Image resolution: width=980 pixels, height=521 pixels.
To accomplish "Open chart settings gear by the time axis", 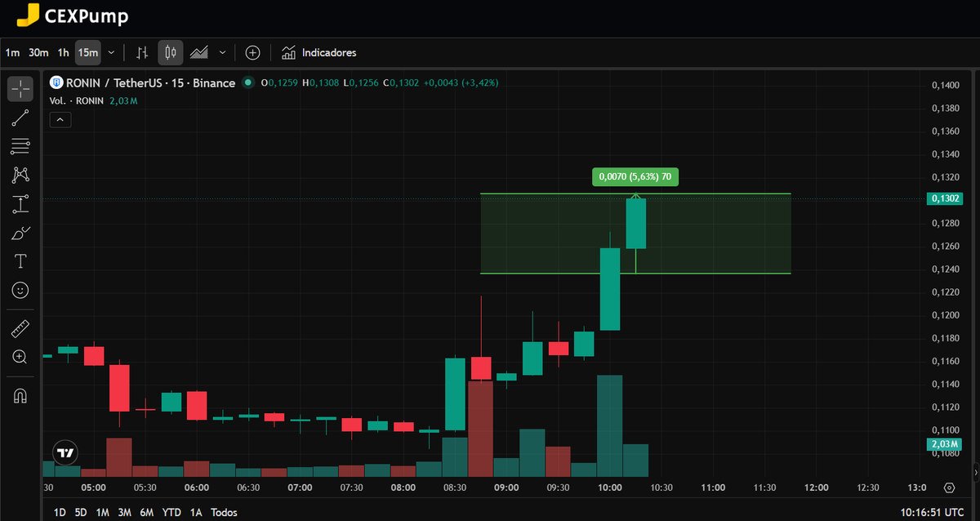I will coord(949,488).
